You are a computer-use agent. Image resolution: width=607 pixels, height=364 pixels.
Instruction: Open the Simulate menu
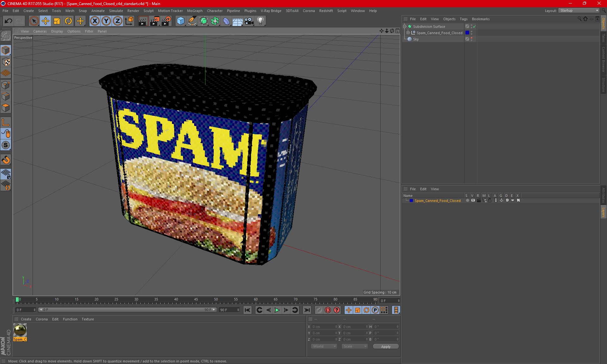click(116, 11)
